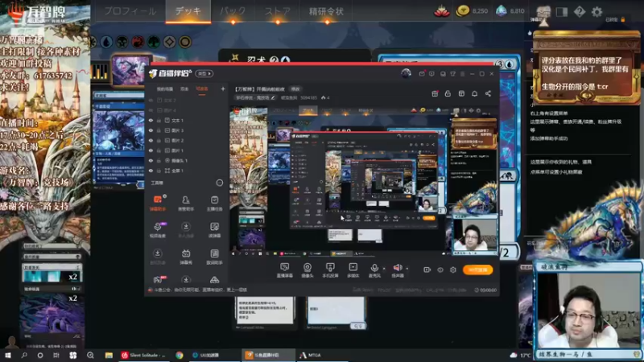Hide the 图片 2 layer
Image resolution: width=644 pixels, height=362 pixels.
point(151,140)
